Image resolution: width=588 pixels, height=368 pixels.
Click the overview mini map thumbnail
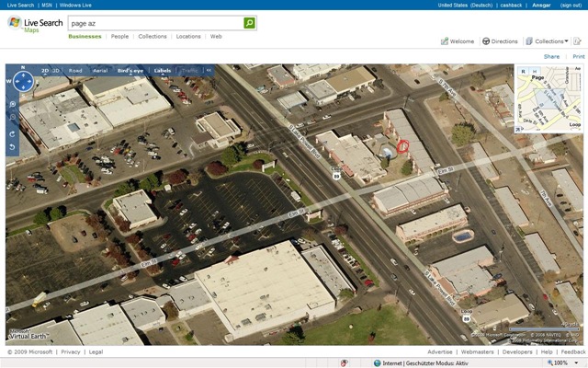549,99
